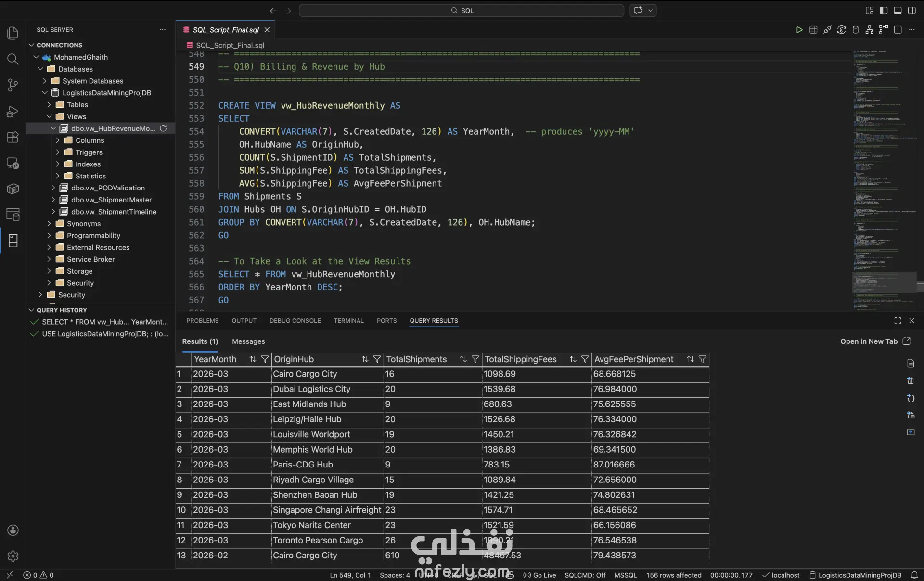This screenshot has width=924, height=581.
Task: Expand the dbo.vw_PODValidation view
Action: (53, 188)
